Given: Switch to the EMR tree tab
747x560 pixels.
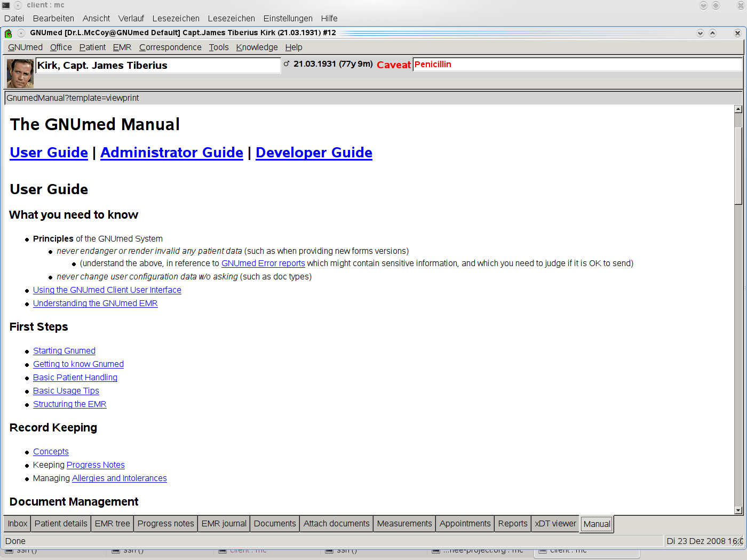Looking at the screenshot, I should click(112, 523).
